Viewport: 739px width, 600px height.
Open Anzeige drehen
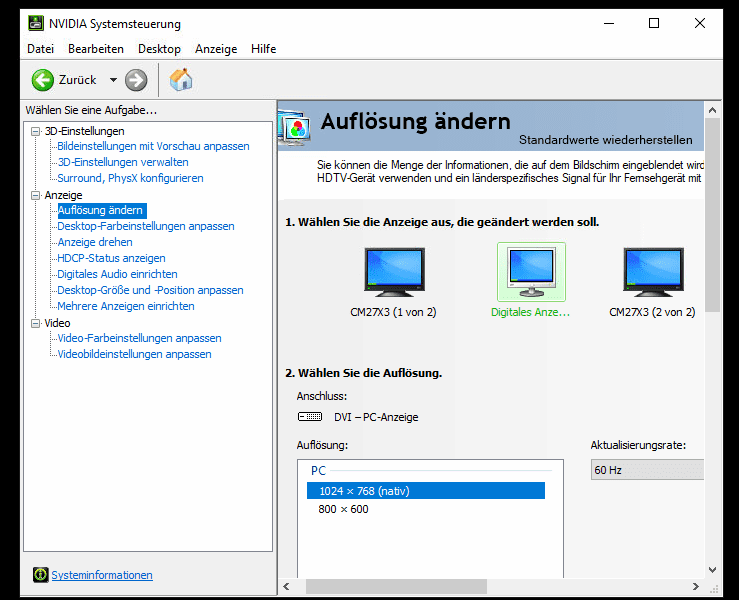point(95,242)
